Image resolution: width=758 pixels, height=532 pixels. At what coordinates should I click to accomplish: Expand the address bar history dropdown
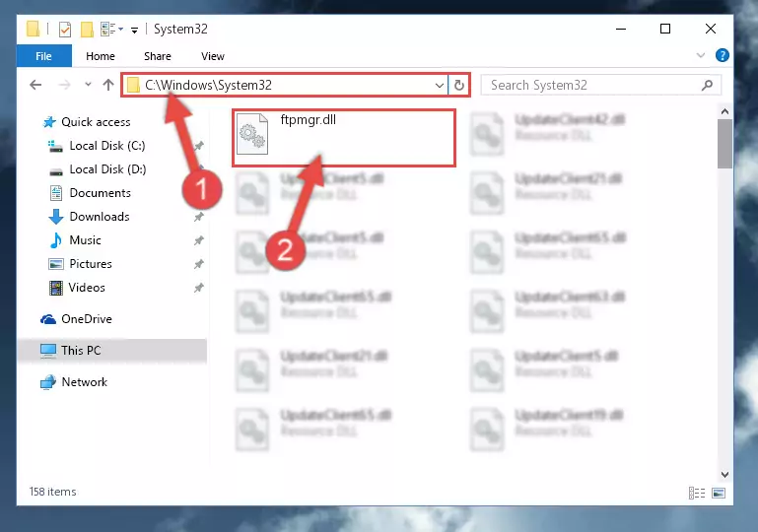tap(439, 86)
